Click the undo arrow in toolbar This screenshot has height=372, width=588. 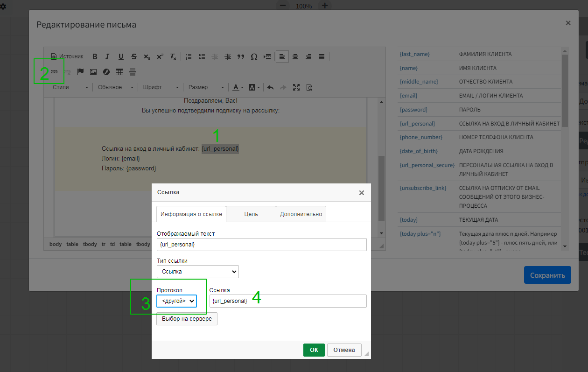270,87
